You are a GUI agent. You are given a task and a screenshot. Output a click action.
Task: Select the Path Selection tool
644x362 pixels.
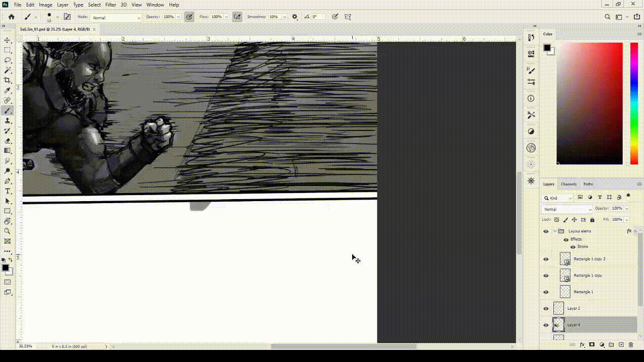[x=8, y=201]
